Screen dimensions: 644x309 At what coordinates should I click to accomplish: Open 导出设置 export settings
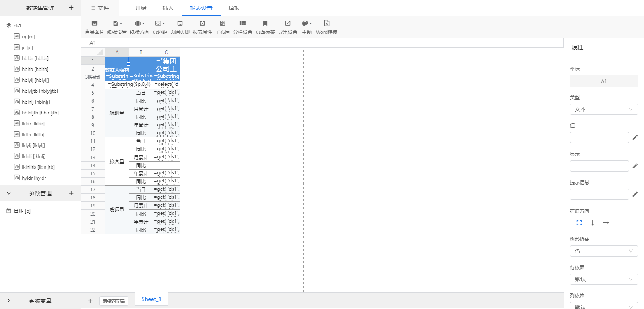pyautogui.click(x=287, y=24)
